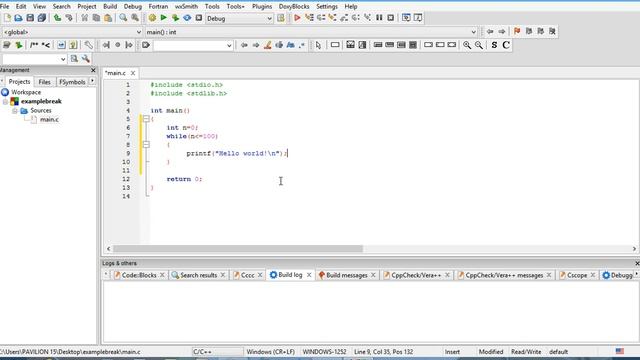This screenshot has width=640, height=360.
Task: Click the Break debugger pause icon
Action: pos(379,18)
